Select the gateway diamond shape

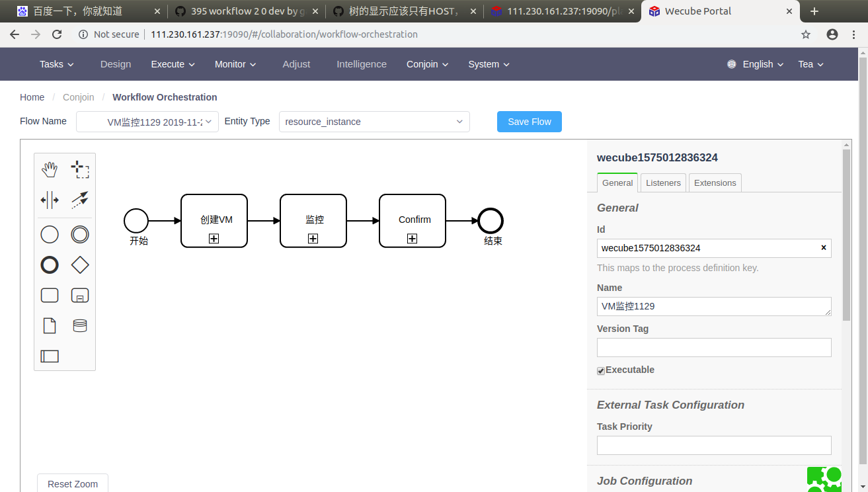tap(80, 265)
